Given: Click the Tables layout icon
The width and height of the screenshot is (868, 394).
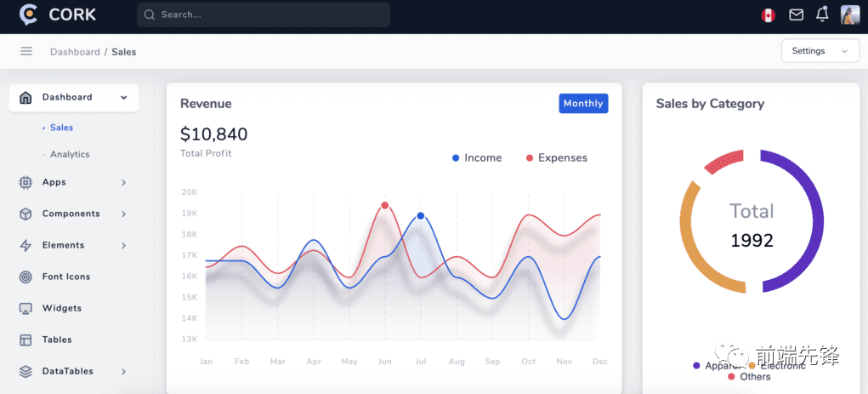Looking at the screenshot, I should 26,340.
